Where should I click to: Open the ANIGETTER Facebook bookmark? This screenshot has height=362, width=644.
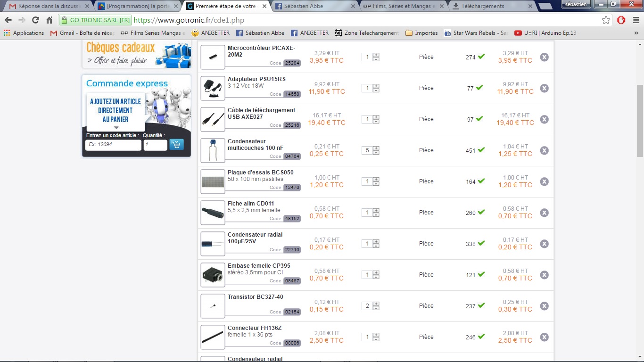click(310, 33)
